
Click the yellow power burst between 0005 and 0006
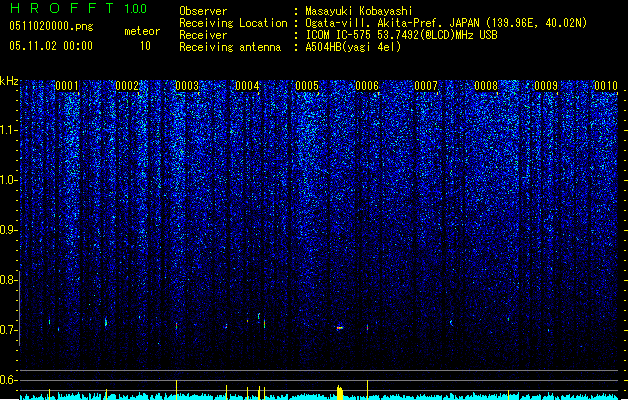click(x=340, y=392)
